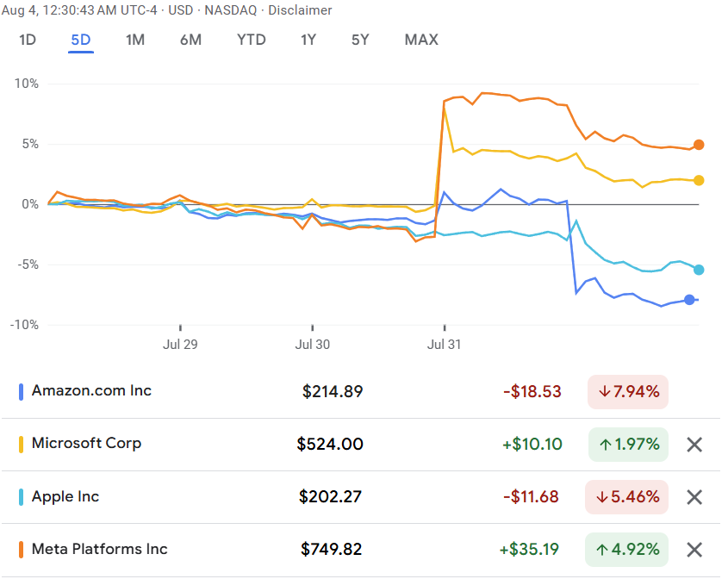Click the Jul 30 date axis label
Screen dimensions: 728x579
pos(313,345)
